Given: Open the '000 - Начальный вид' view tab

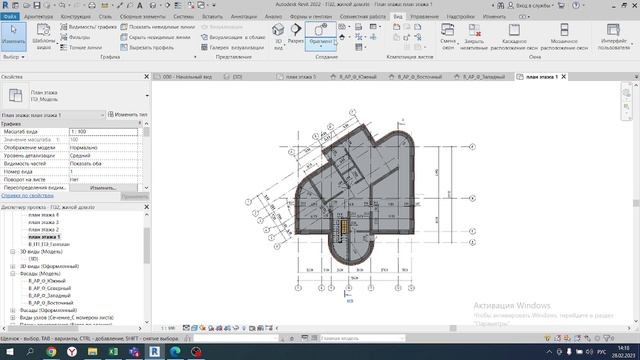Looking at the screenshot, I should click(183, 77).
